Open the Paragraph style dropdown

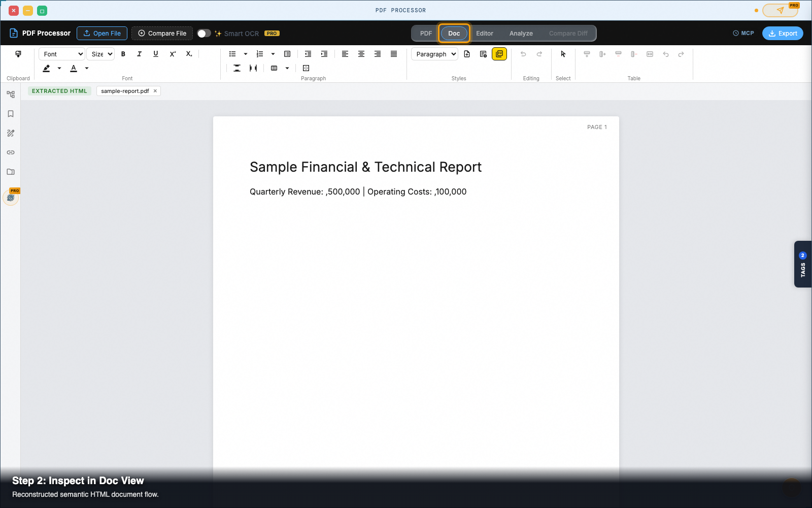pos(434,54)
